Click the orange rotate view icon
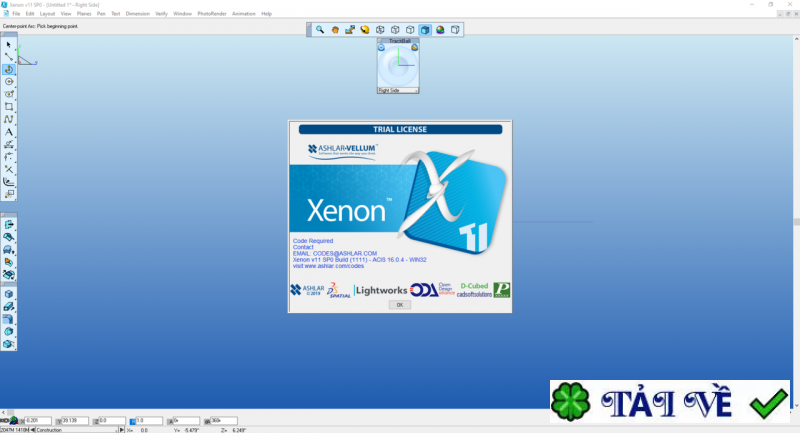The image size is (800, 433). (x=365, y=30)
